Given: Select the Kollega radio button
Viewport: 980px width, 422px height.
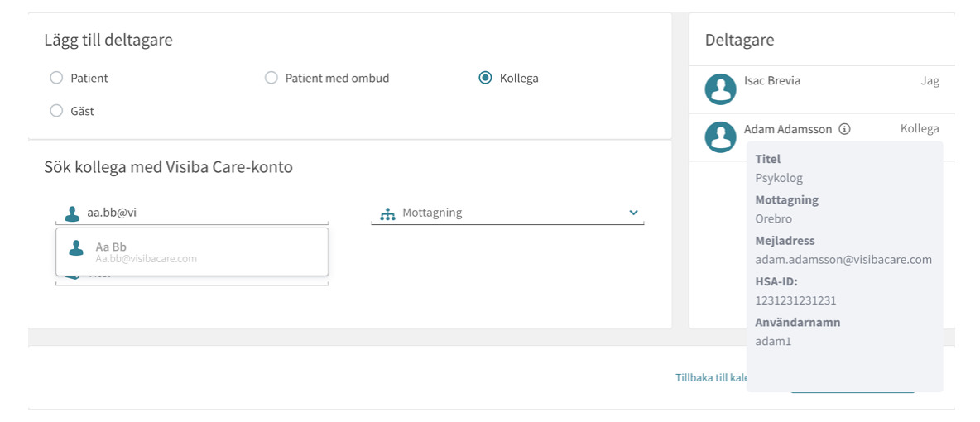Looking at the screenshot, I should tap(485, 78).
